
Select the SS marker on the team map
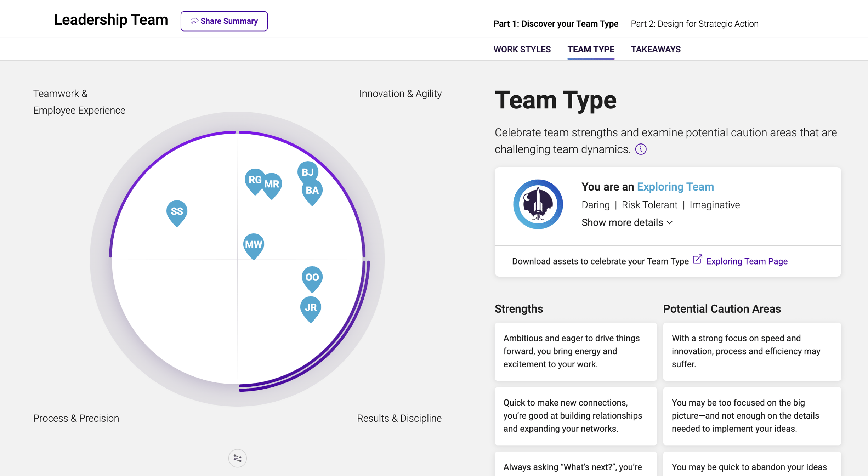[176, 212]
